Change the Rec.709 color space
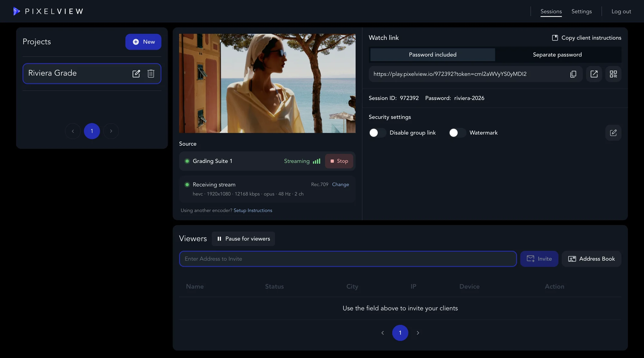 pyautogui.click(x=340, y=184)
